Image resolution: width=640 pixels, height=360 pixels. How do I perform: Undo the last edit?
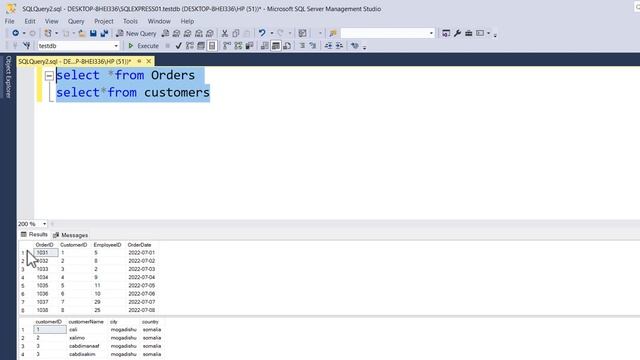tap(262, 33)
